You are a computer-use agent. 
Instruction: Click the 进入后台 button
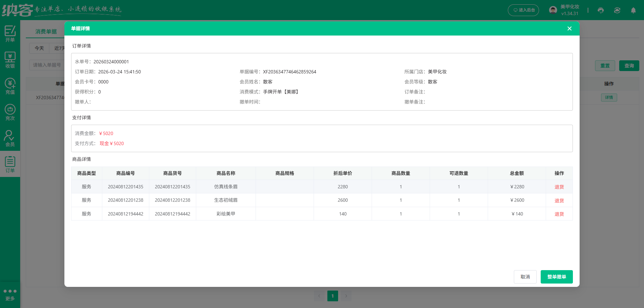click(523, 10)
